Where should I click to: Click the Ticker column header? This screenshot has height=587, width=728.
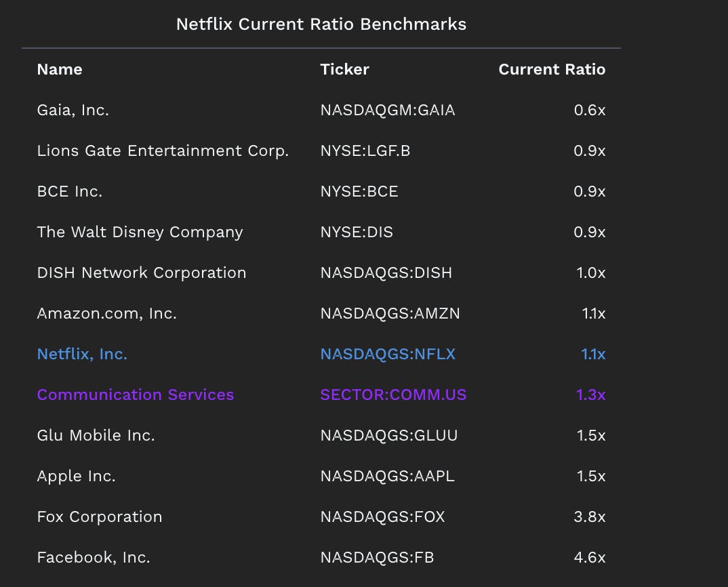(x=344, y=69)
